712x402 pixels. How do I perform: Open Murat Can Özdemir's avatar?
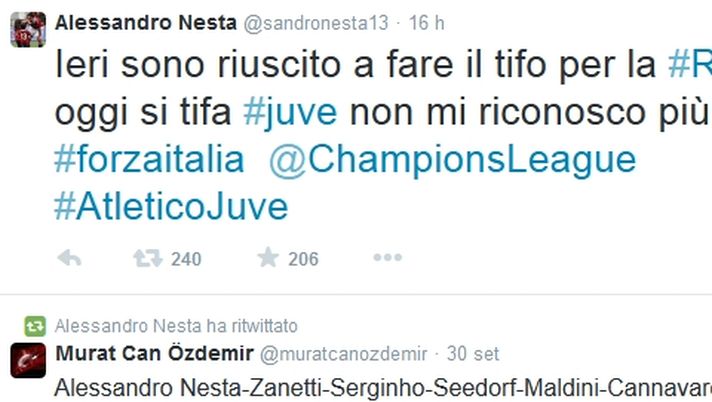[x=28, y=360]
